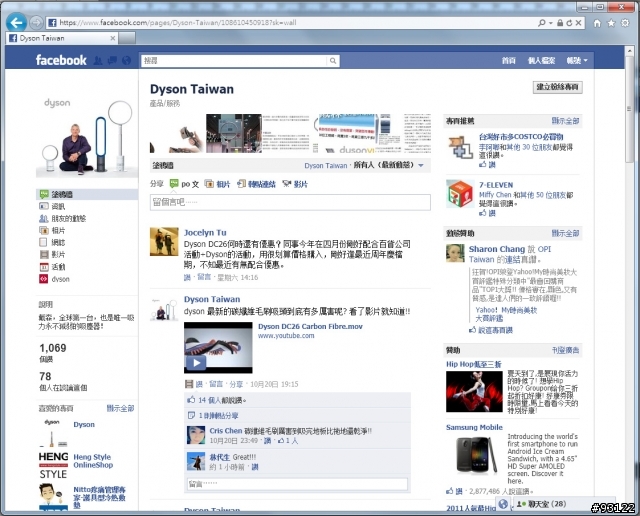Click the 14 people like this thumbs-up icon
The height and width of the screenshot is (516, 640).
click(191, 400)
